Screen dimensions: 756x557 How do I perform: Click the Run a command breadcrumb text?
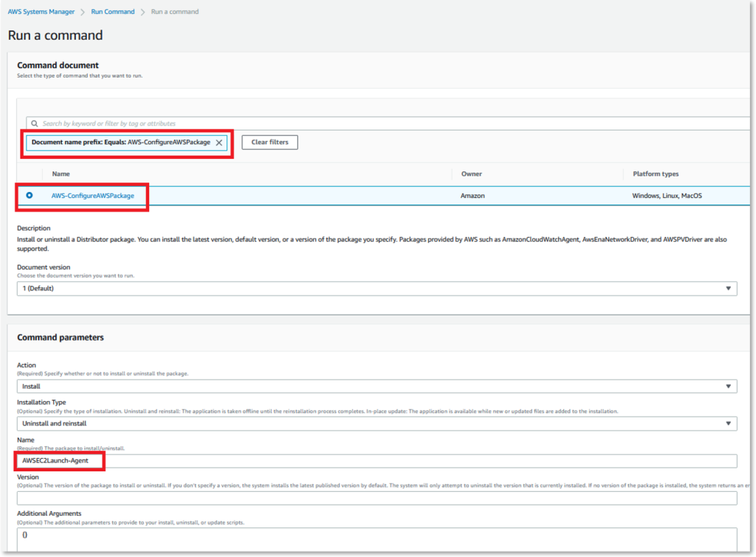[174, 12]
